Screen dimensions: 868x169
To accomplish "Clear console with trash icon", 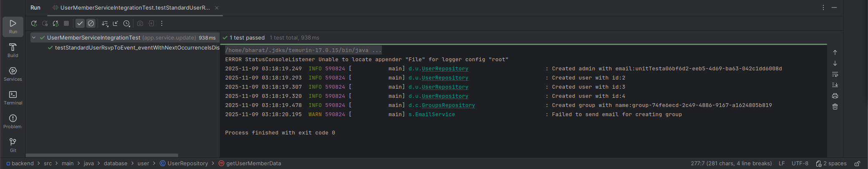I will [x=835, y=107].
